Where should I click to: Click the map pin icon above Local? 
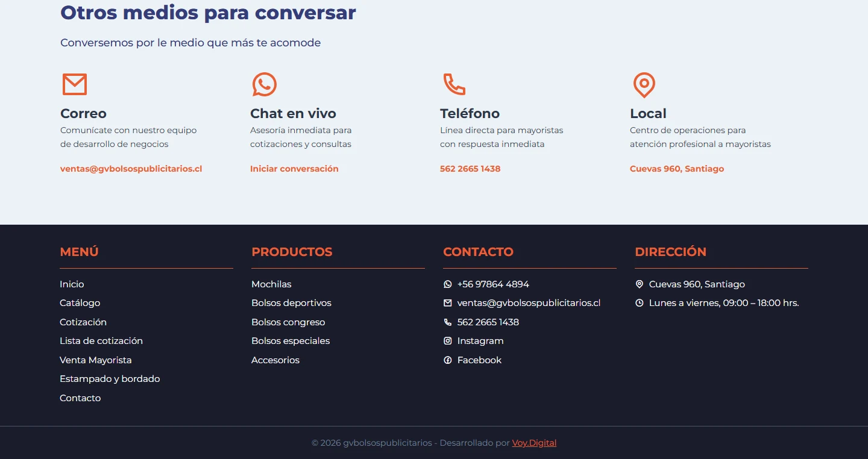click(x=644, y=85)
